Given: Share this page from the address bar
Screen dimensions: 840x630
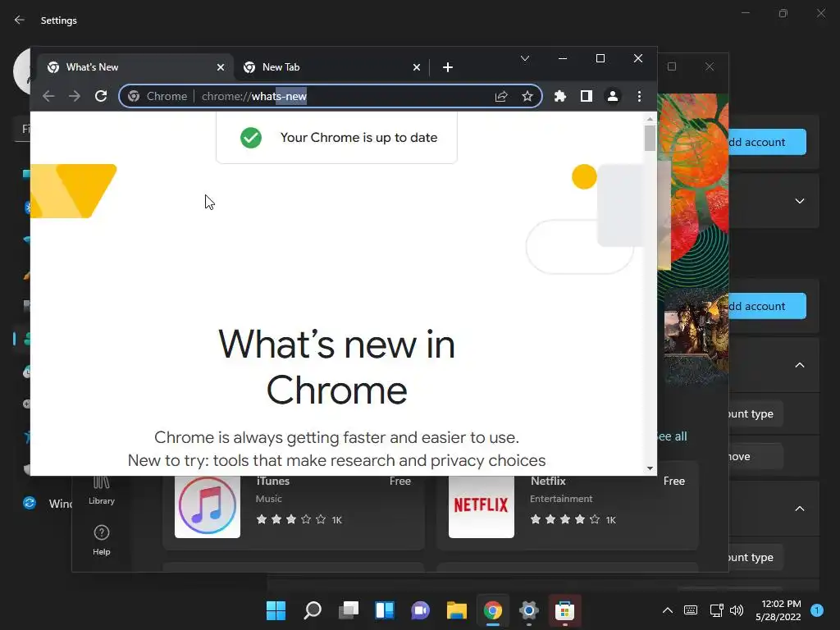Looking at the screenshot, I should pos(501,97).
